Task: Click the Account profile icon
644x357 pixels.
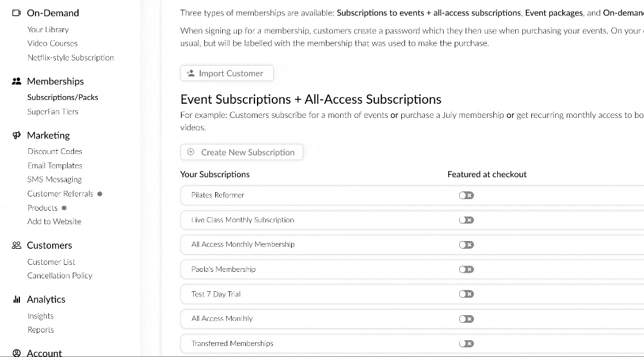Action: 17,353
